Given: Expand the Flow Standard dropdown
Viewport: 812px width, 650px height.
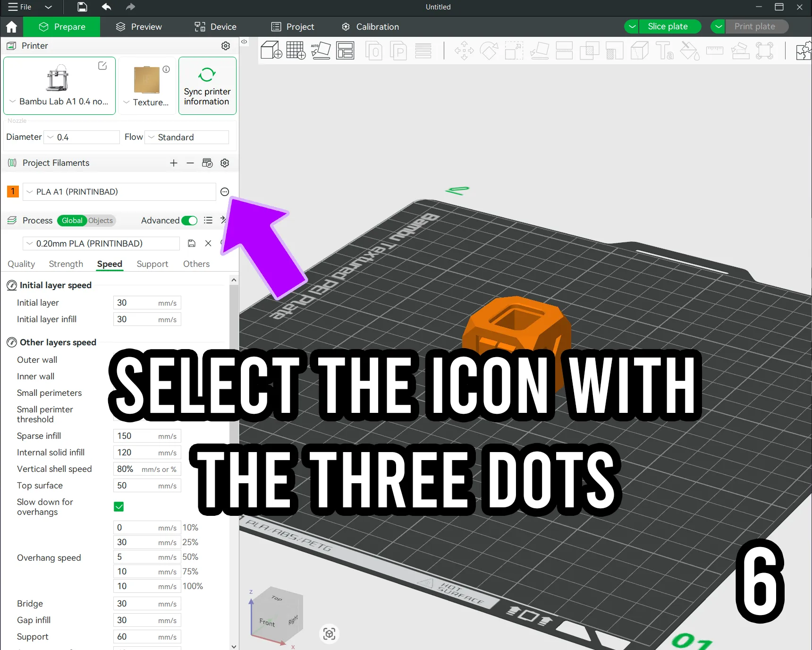Looking at the screenshot, I should click(187, 137).
